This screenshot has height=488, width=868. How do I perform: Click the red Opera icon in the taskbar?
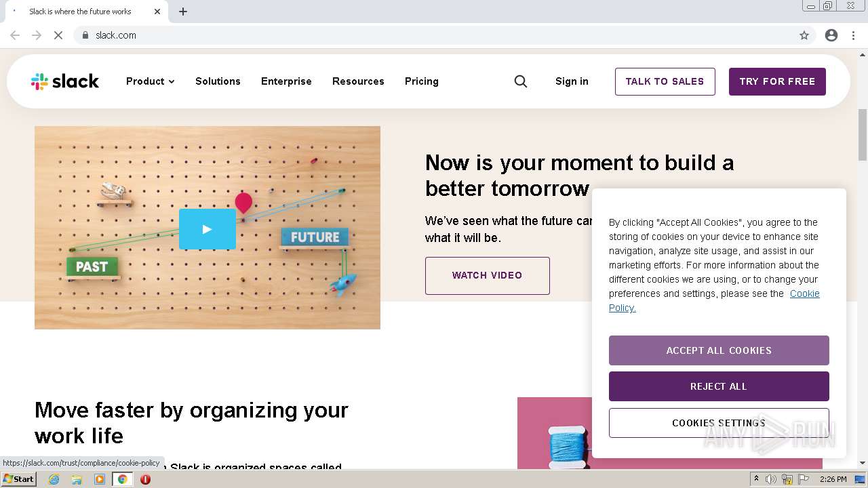145,479
